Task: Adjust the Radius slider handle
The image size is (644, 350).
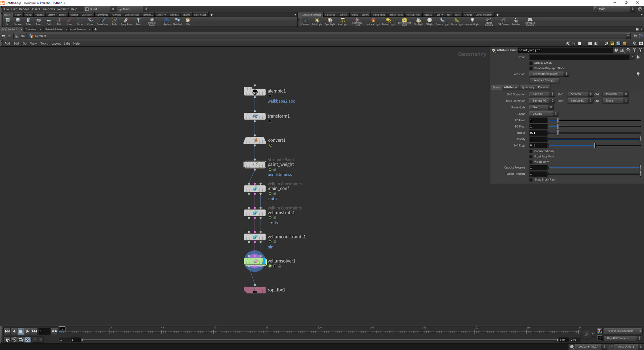Action: 558,133
